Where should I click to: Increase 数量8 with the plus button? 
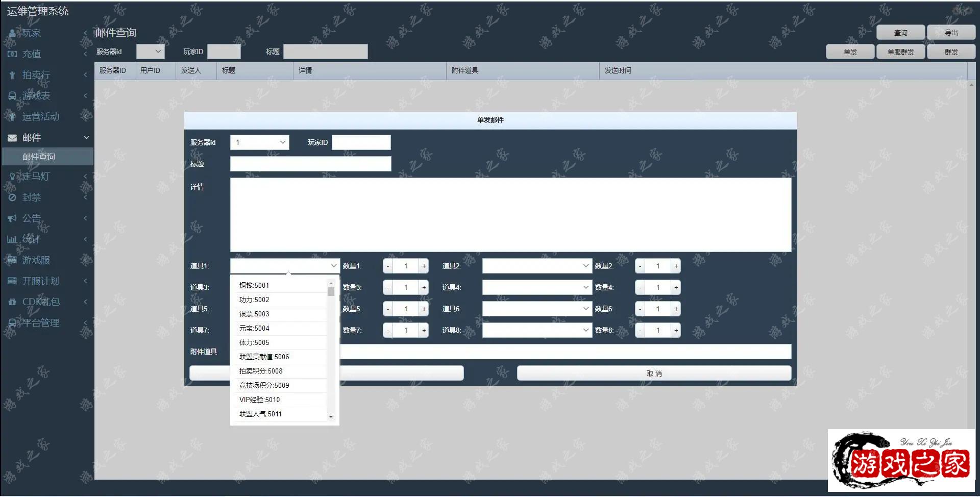coord(676,331)
